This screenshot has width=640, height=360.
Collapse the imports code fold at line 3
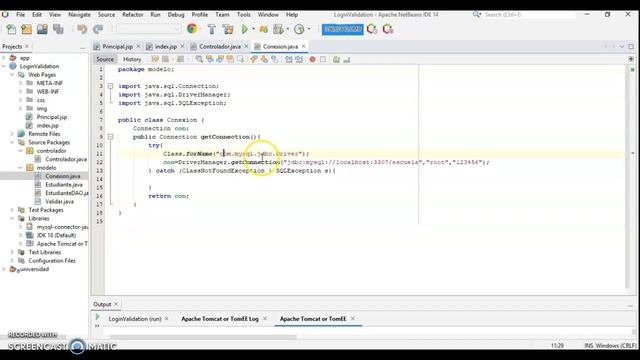(x=110, y=86)
